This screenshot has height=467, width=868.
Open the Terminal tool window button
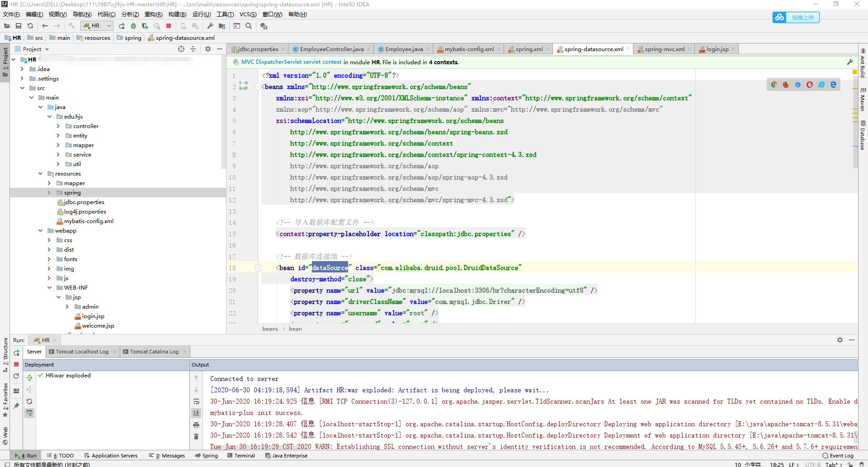(244, 456)
